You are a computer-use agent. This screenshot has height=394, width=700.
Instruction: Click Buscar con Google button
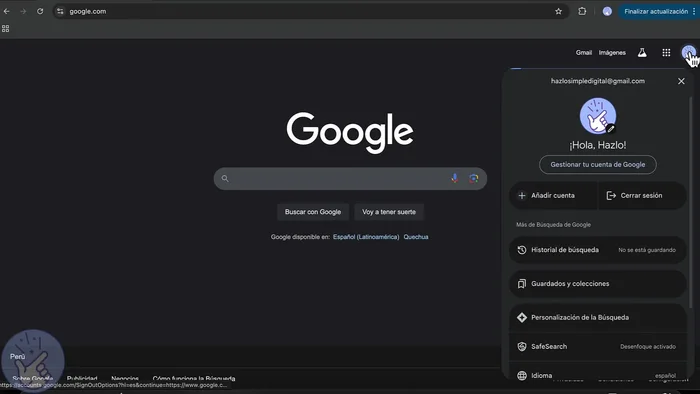tap(313, 212)
